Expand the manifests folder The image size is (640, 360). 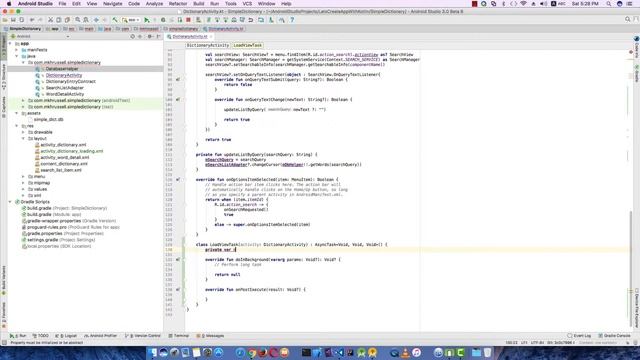coord(17,50)
